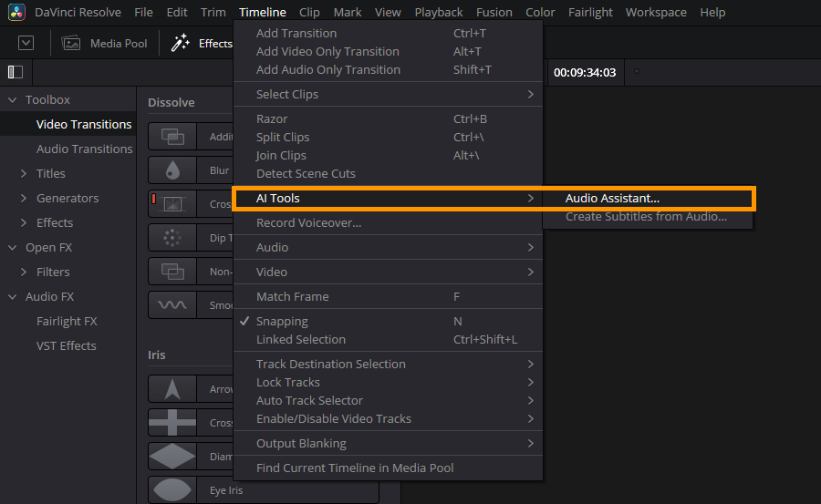The image size is (821, 504).
Task: Choose Audio Assistant from AI Tools
Action: 647,199
